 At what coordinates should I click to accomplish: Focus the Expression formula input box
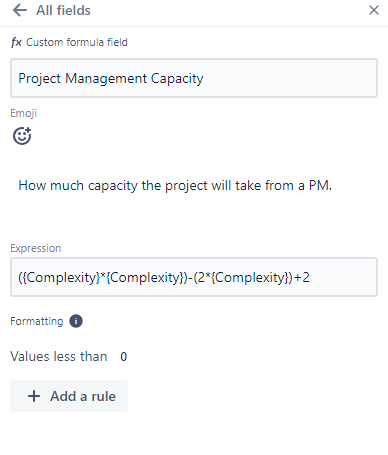(x=194, y=277)
